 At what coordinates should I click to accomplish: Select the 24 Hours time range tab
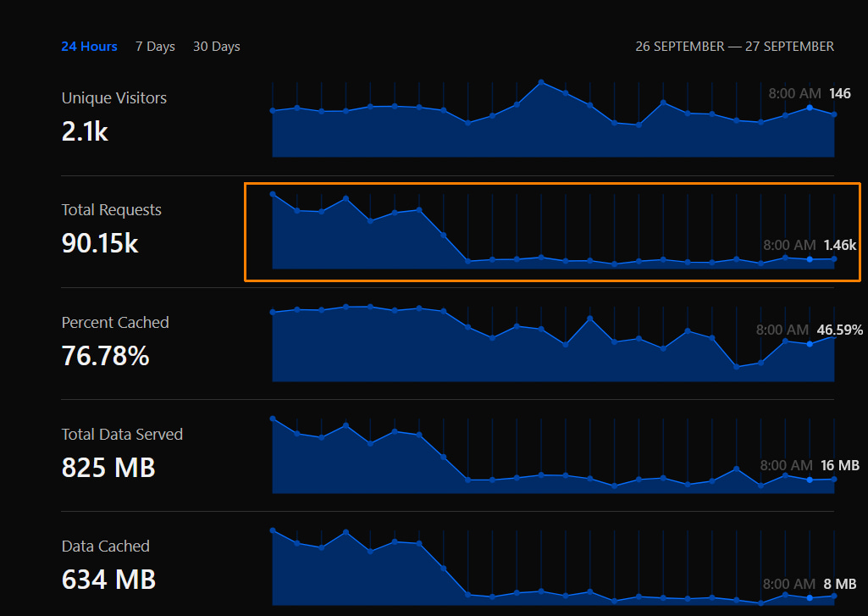point(89,47)
